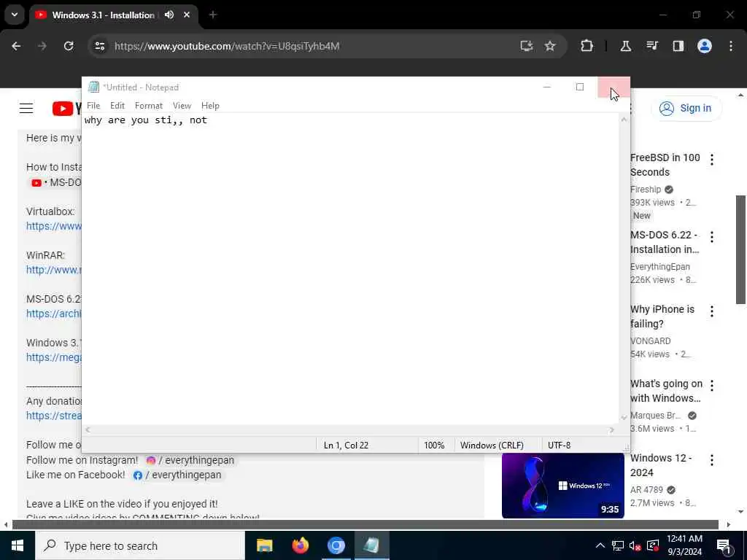Open the Facebook everythingepan link
Screen dimensions: 747x560
tap(177, 475)
